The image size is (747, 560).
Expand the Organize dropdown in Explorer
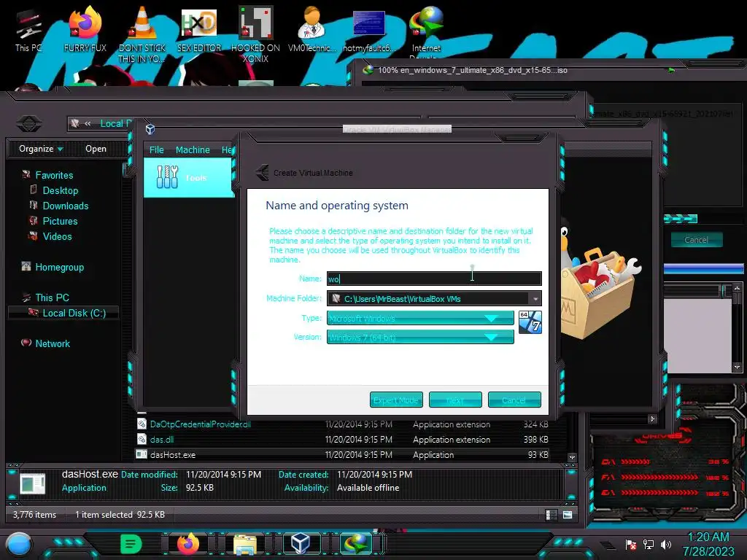[41, 149]
